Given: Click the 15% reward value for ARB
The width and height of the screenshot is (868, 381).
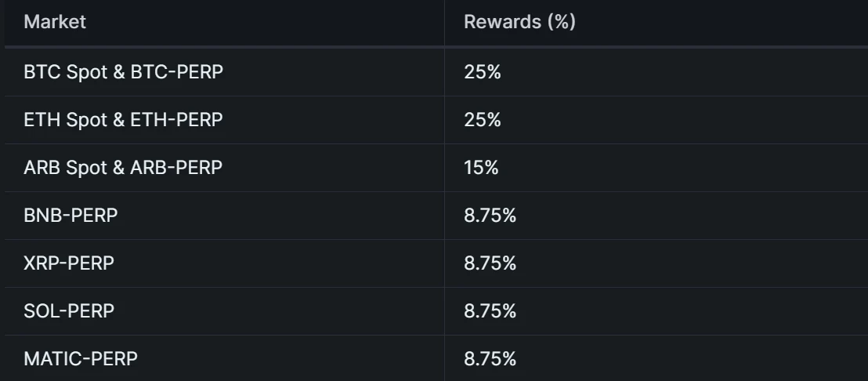Looking at the screenshot, I should click(x=481, y=168).
